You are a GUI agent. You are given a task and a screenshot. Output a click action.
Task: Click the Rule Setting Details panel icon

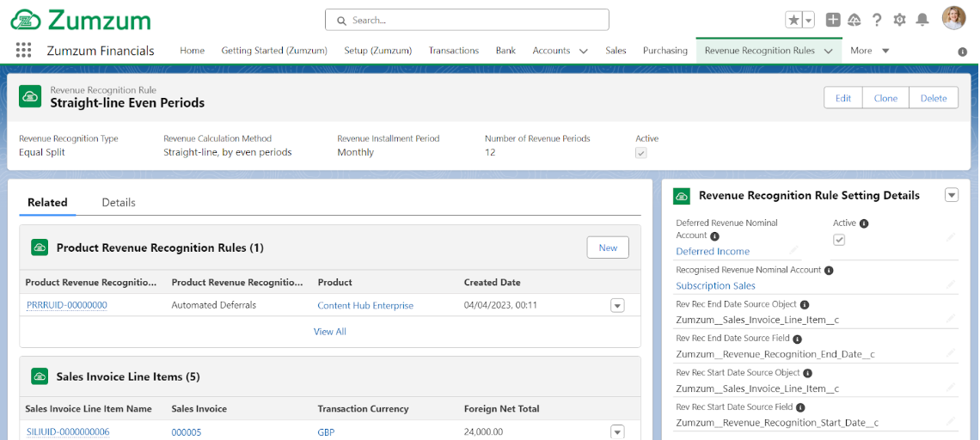(x=681, y=196)
